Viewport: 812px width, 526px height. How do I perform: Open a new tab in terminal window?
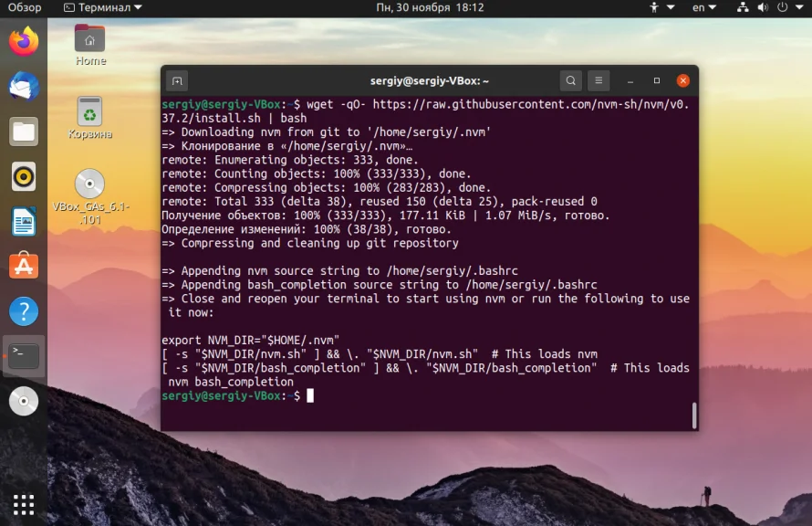pyautogui.click(x=177, y=81)
